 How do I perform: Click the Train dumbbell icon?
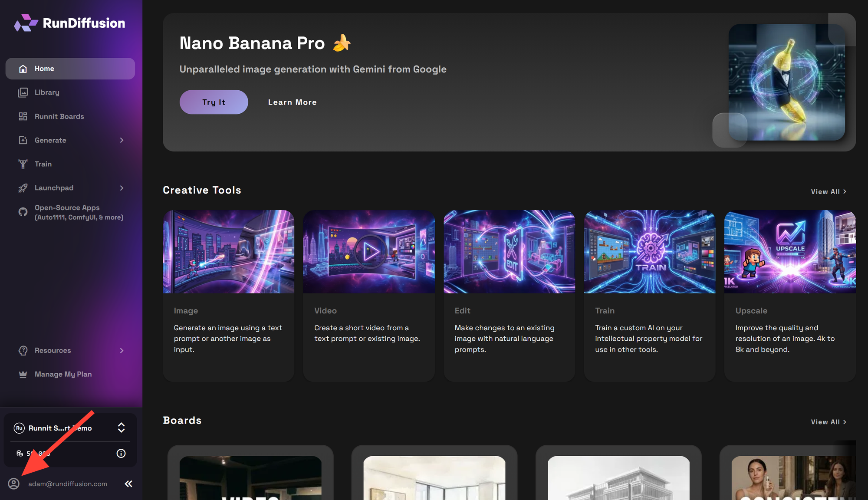click(x=23, y=164)
